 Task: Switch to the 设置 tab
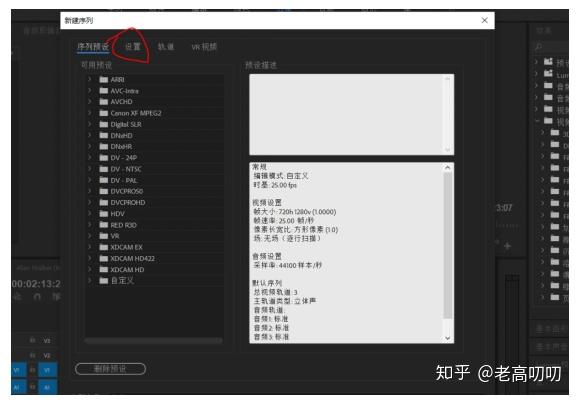pyautogui.click(x=133, y=47)
